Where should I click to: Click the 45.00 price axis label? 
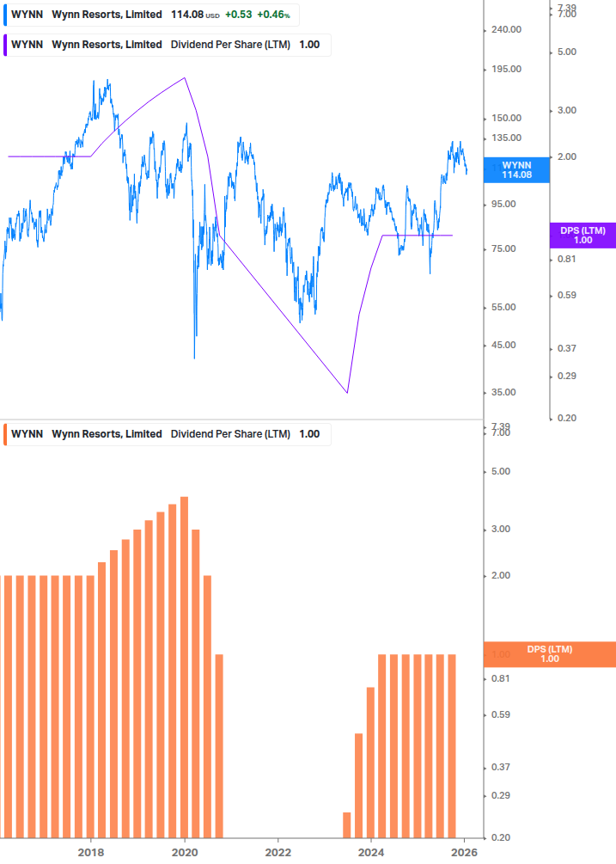tap(503, 346)
